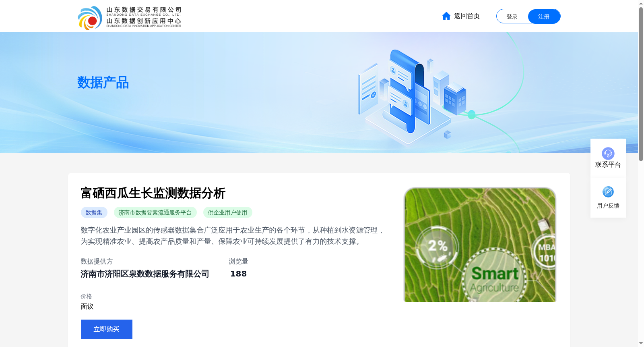Image resolution: width=644 pixels, height=347 pixels.
Task: Select the 济南市数据要素流通服务平台 tag
Action: point(155,212)
